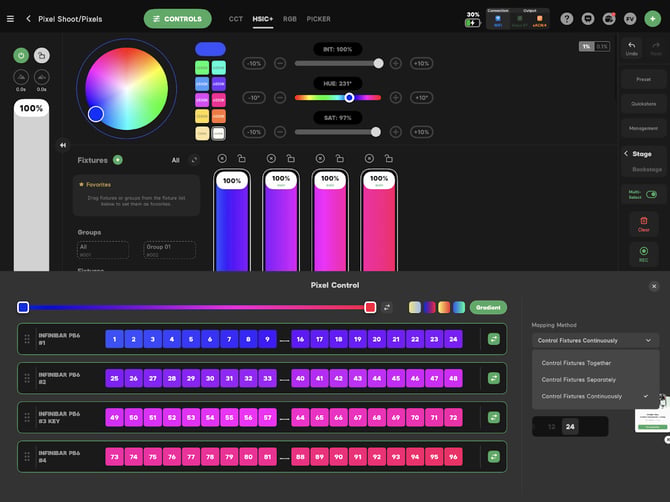
Task: Switch to the PICKER tab
Action: coord(318,19)
